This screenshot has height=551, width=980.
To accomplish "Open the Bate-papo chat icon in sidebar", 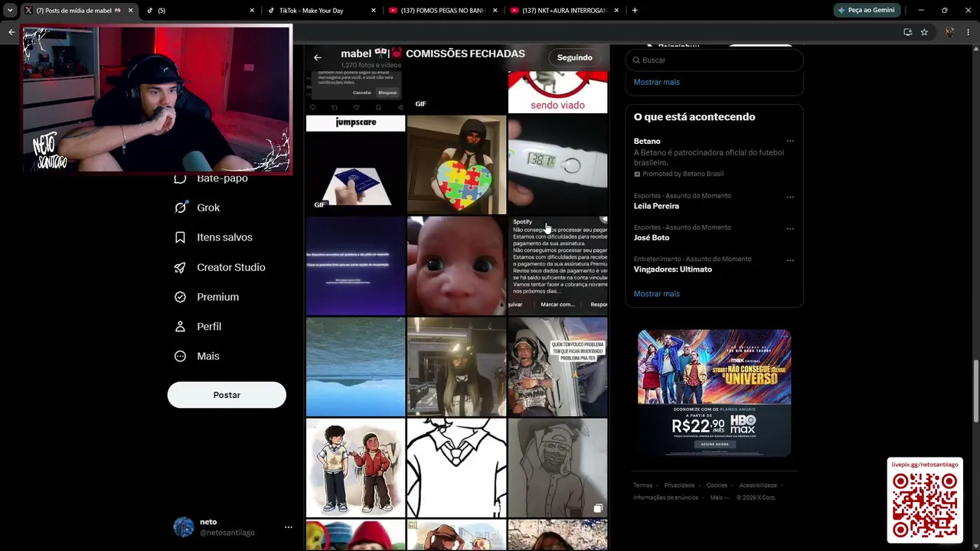I will point(180,178).
